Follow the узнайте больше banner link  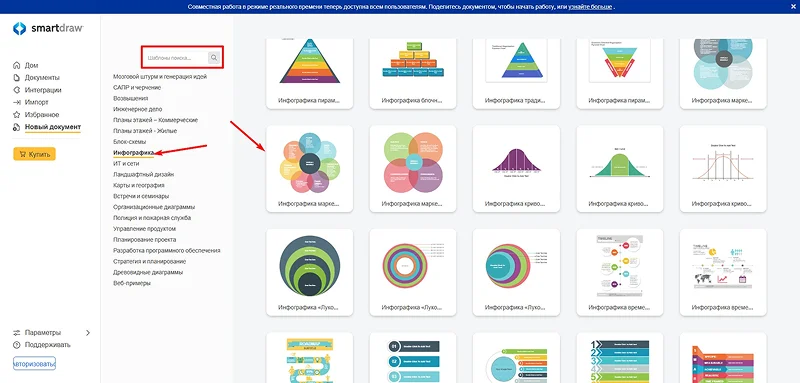point(590,7)
